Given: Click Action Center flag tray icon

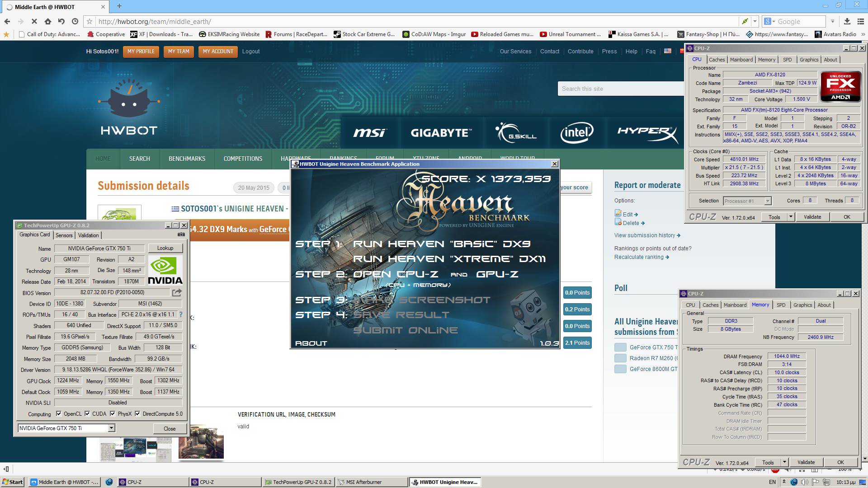Looking at the screenshot, I should (815, 482).
